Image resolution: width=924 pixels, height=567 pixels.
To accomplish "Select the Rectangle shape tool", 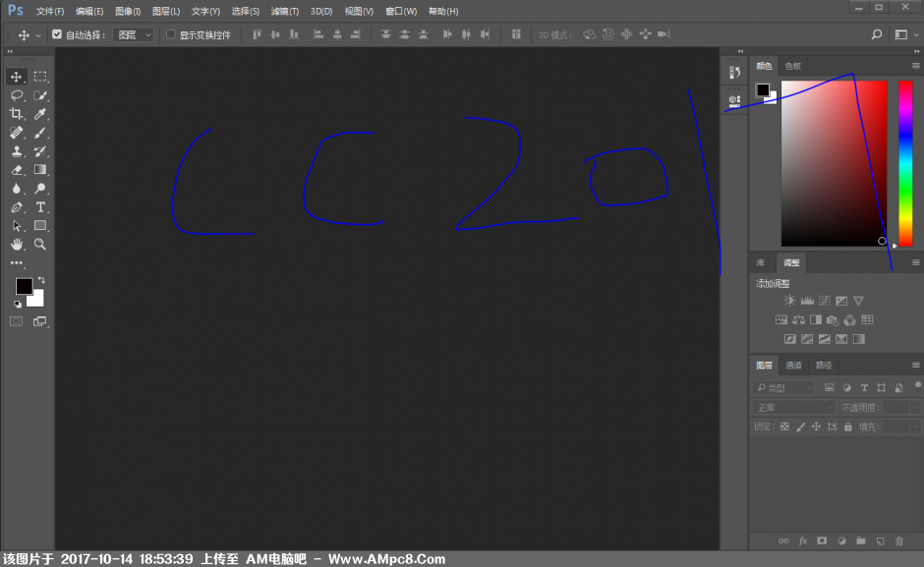I will [40, 226].
